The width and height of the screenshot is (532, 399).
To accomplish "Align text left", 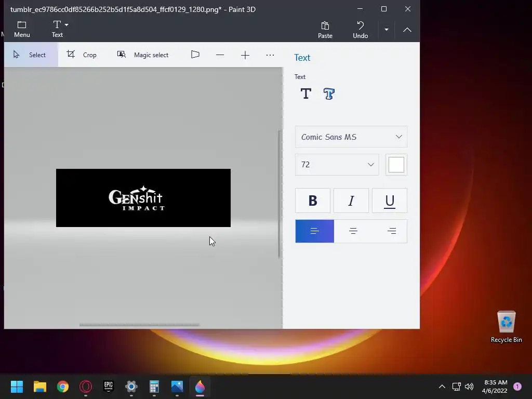I will [314, 231].
